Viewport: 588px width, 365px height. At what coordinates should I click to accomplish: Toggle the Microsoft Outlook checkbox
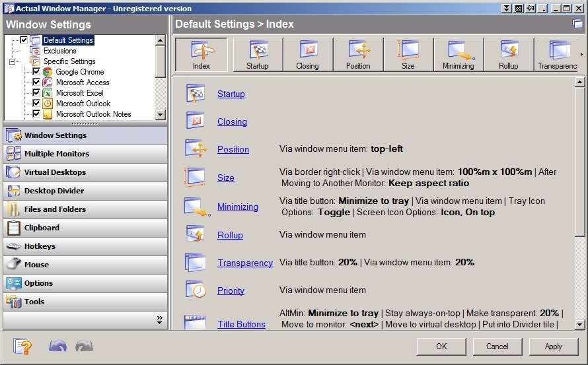tap(36, 103)
